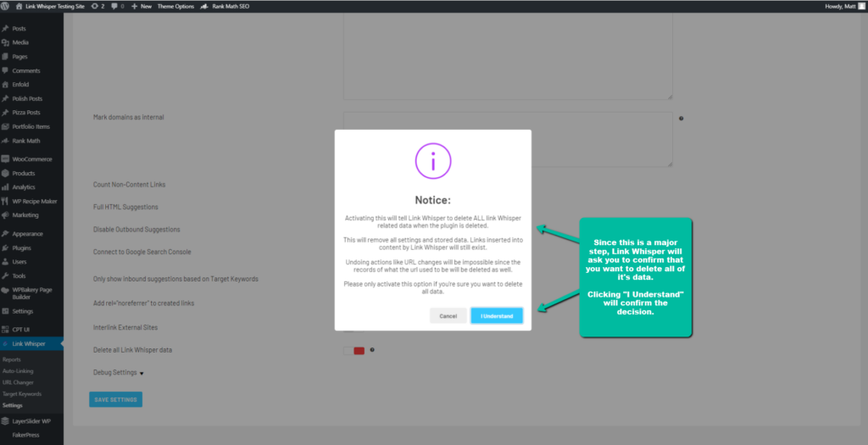Click the Save Settings button
Viewport: 868px width, 445px height.
(x=115, y=399)
